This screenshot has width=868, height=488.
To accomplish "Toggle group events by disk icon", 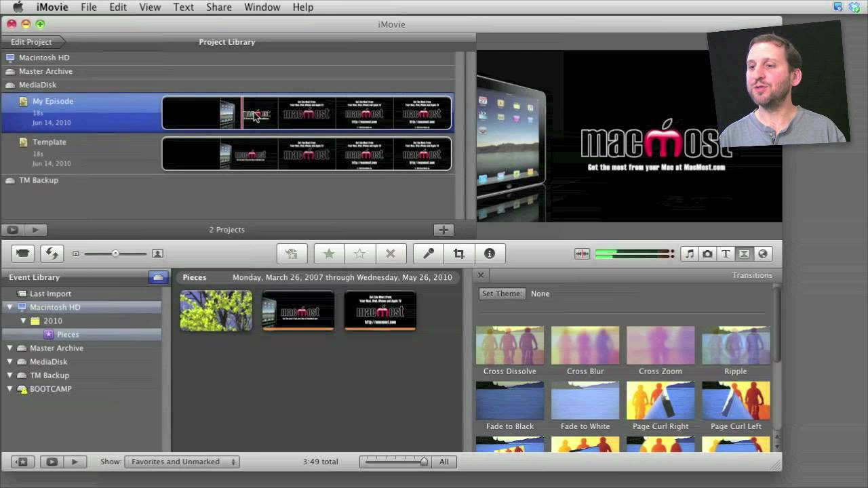I will (158, 277).
